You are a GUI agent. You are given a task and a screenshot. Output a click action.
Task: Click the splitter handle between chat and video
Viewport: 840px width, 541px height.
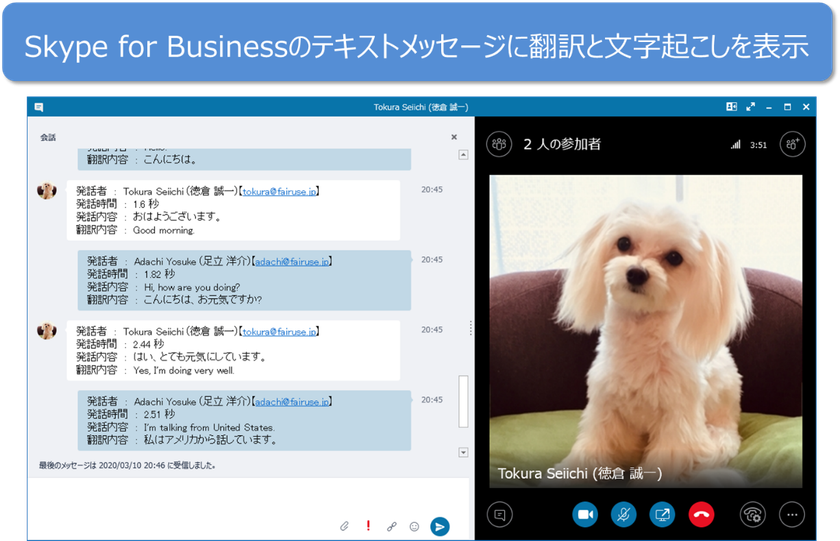tap(470, 328)
